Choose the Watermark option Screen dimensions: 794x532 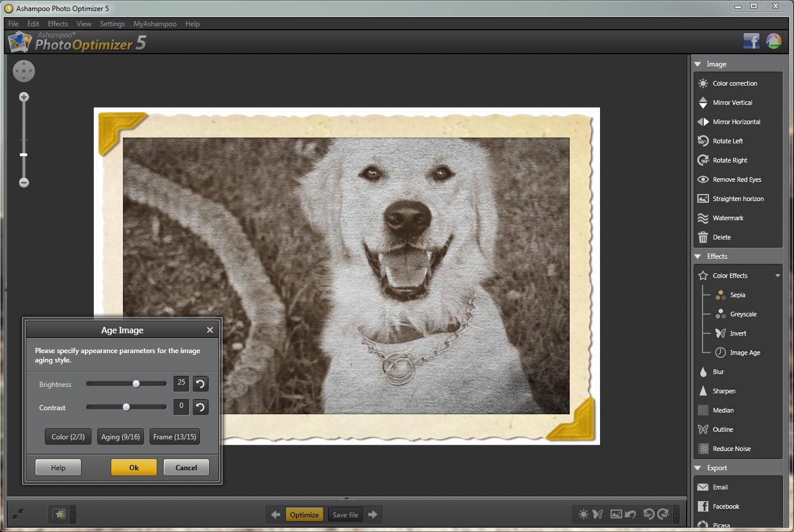(728, 218)
